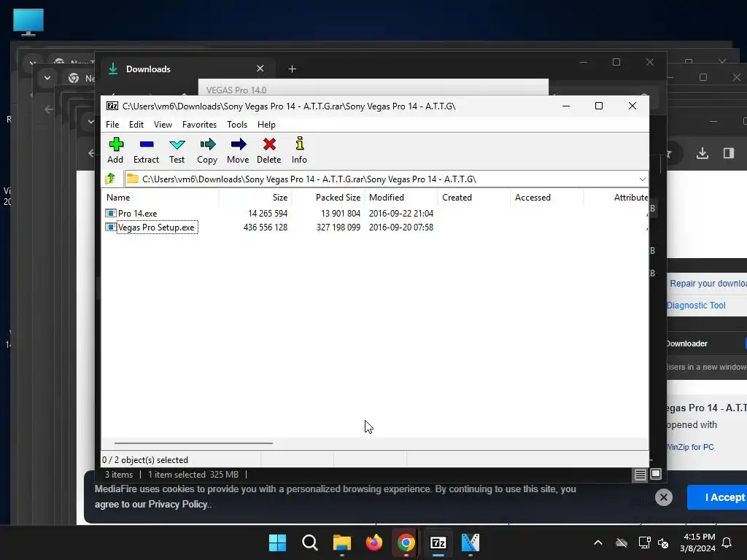The width and height of the screenshot is (747, 560).
Task: Open the View menu
Action: 163,124
